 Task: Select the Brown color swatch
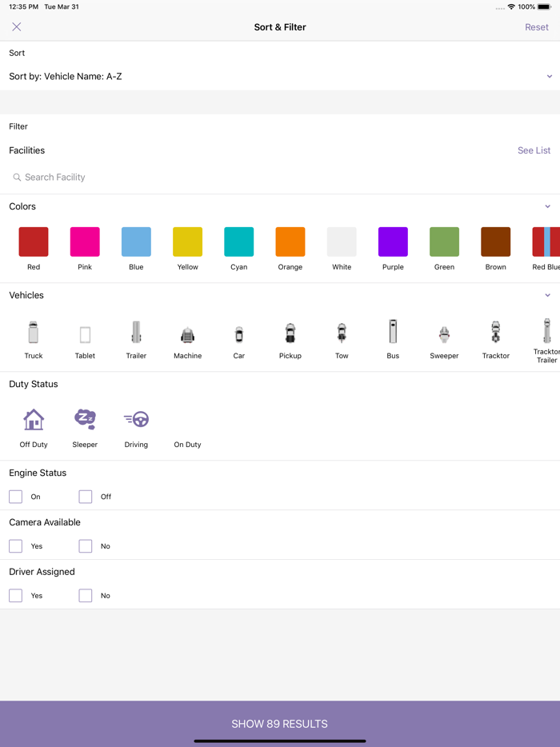(x=496, y=242)
